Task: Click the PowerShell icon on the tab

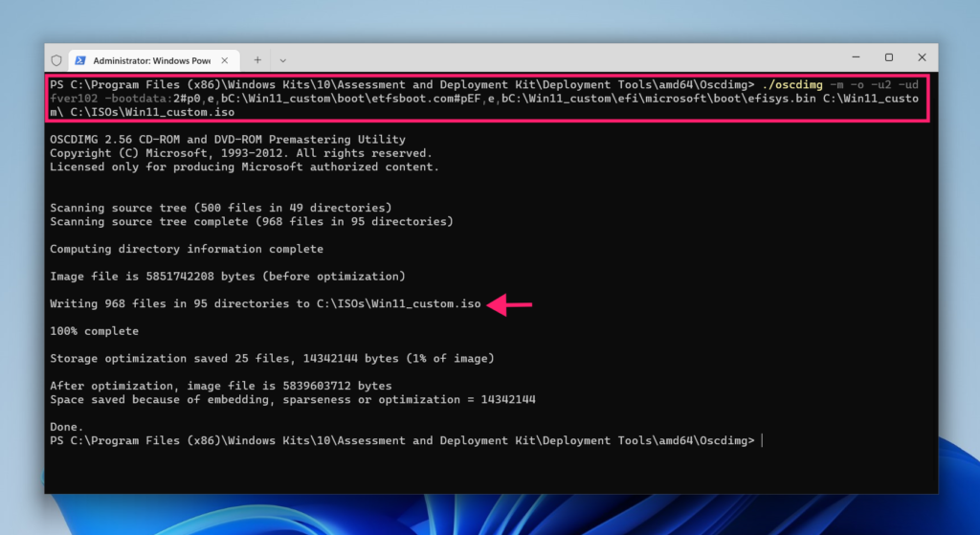Action: pyautogui.click(x=80, y=60)
